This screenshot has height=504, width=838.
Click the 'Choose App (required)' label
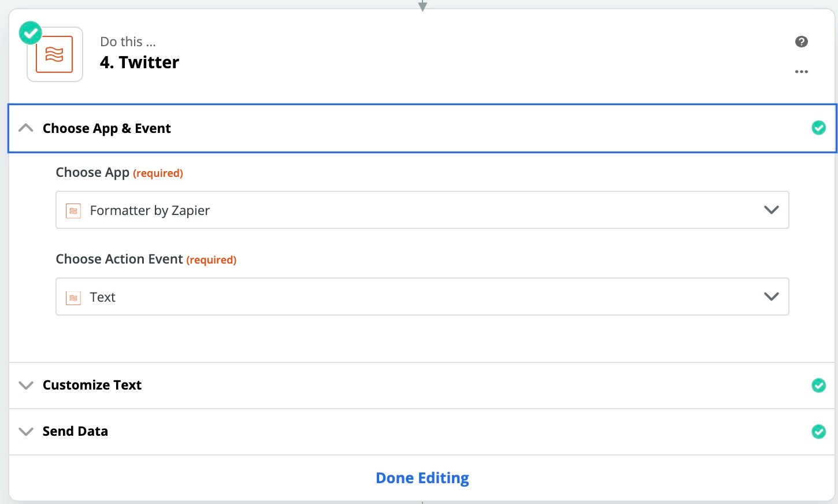pyautogui.click(x=119, y=173)
